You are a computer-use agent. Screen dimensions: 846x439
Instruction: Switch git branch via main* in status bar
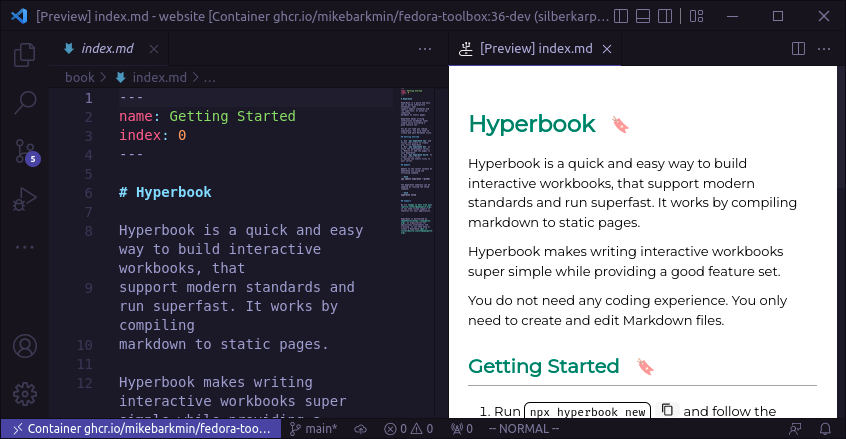313,429
